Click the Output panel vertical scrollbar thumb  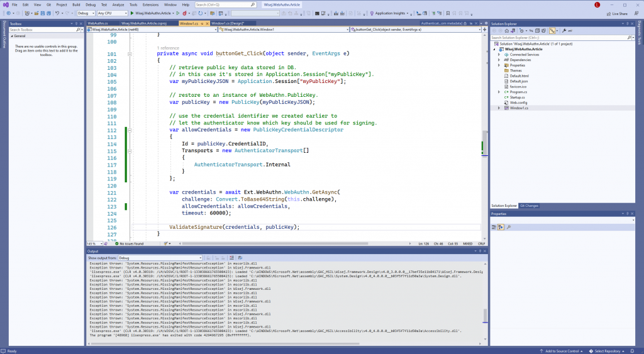coord(485,316)
